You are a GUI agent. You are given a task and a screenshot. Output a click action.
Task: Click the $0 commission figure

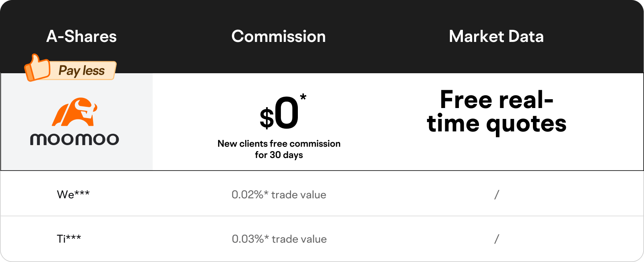279,113
